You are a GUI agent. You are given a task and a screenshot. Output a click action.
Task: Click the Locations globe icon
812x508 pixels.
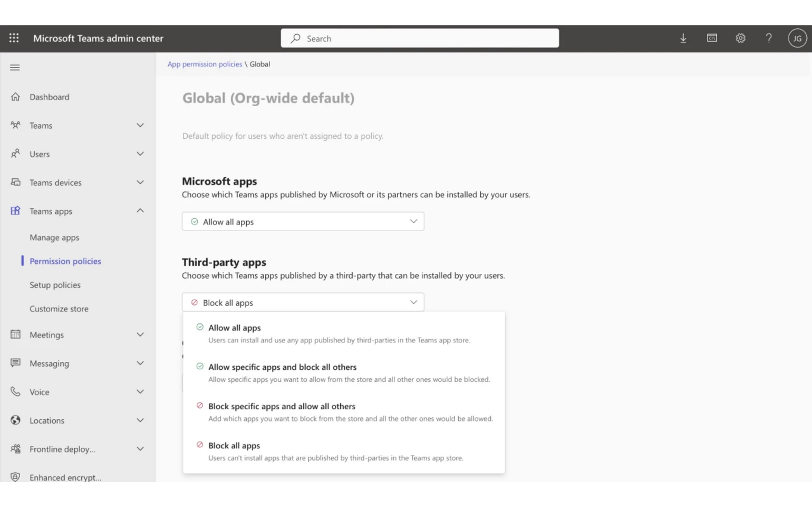pyautogui.click(x=15, y=420)
